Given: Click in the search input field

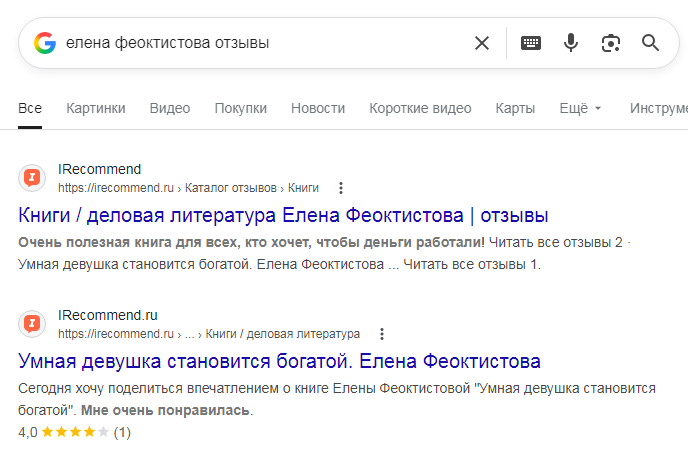Looking at the screenshot, I should (260, 43).
